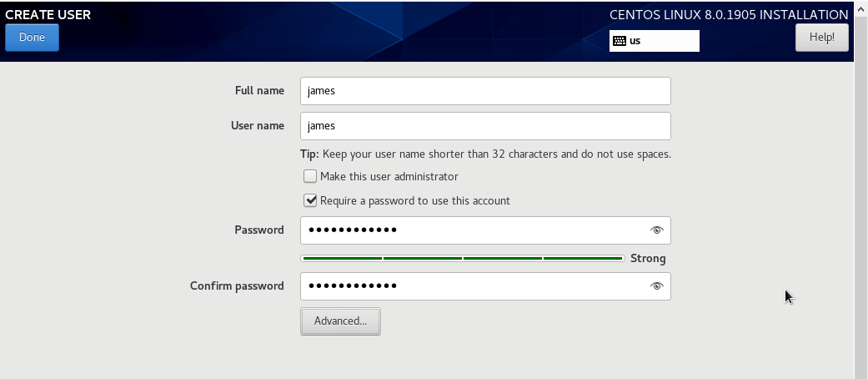The width and height of the screenshot is (868, 379).
Task: Click into the Password field
Action: [x=485, y=230]
